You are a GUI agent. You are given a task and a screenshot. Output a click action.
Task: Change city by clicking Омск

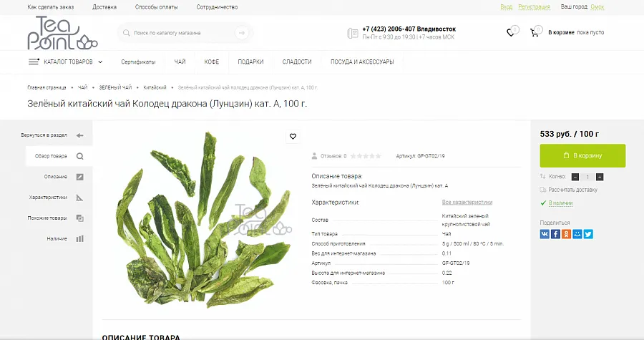[x=597, y=7]
